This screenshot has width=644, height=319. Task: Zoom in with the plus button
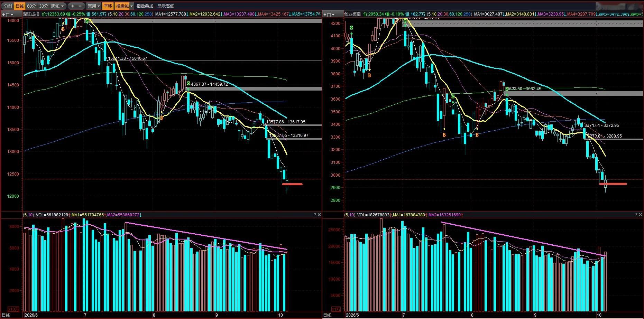pyautogui.click(x=73, y=6)
